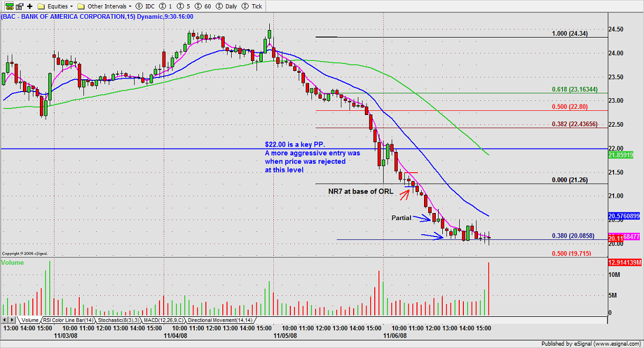Screen dimensions: 644x348
Task: Click the green linked-chart toolbar icon
Action: click(x=9, y=6)
